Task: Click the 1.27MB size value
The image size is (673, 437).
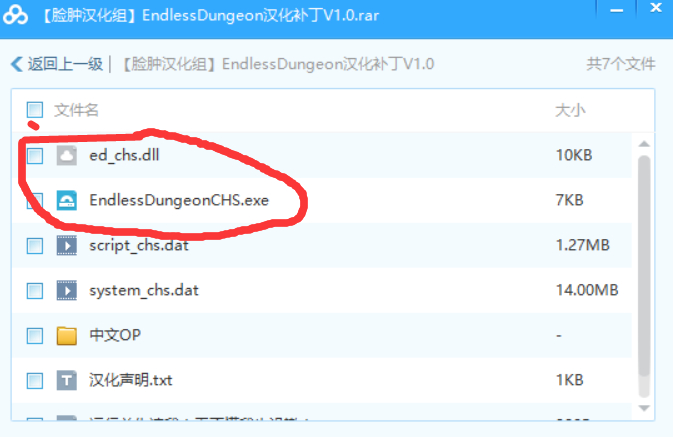Action: tap(582, 245)
